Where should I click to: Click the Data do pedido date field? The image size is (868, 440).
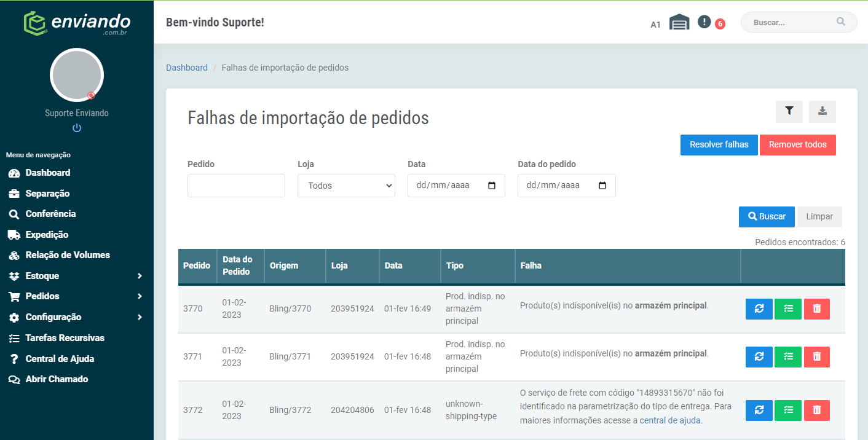[x=567, y=186]
